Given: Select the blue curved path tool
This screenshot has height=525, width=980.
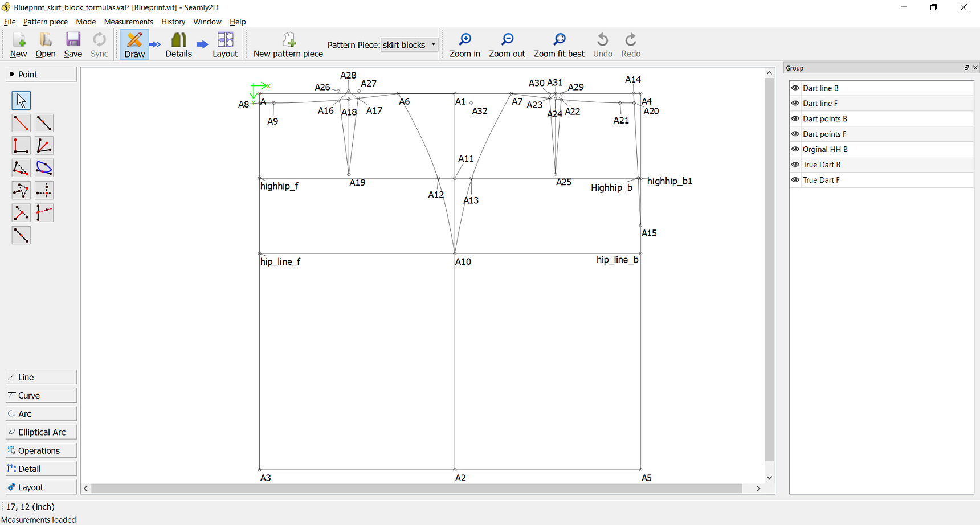Looking at the screenshot, I should [x=44, y=168].
